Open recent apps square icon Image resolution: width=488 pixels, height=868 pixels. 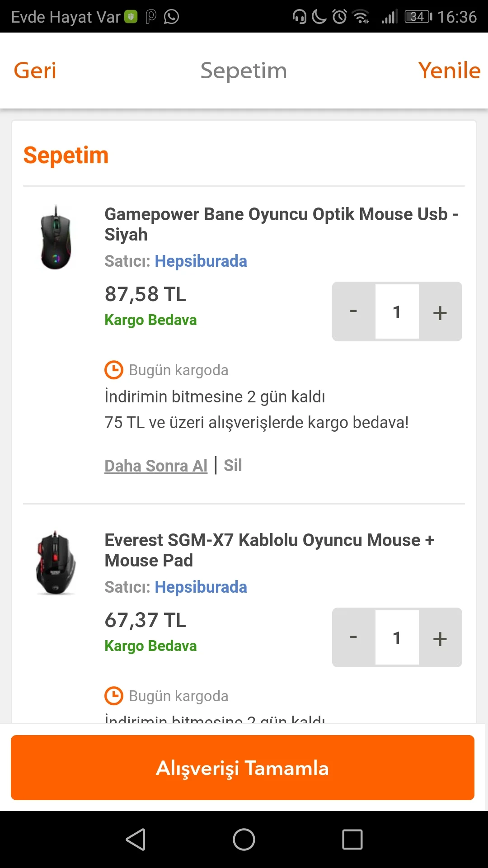click(x=352, y=840)
